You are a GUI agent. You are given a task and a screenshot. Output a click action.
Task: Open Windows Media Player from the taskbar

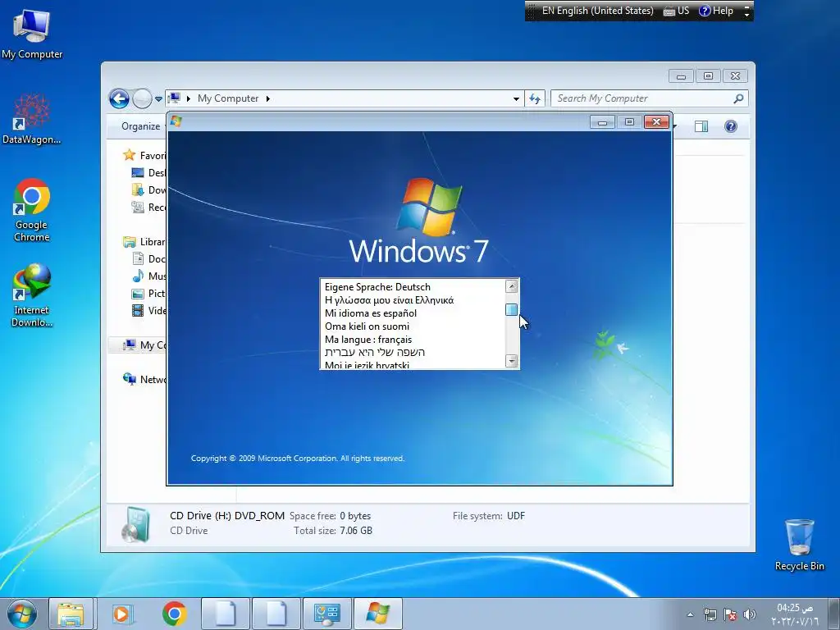click(121, 614)
